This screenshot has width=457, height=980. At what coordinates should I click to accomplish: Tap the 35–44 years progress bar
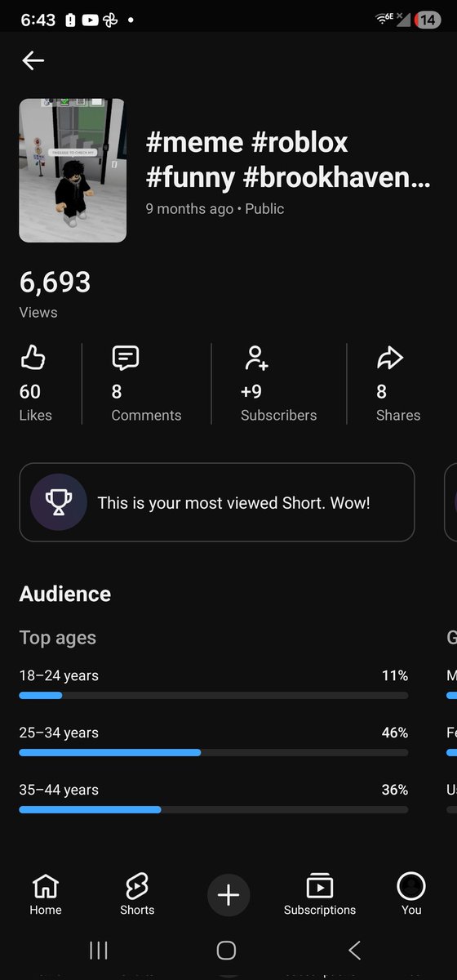click(214, 810)
